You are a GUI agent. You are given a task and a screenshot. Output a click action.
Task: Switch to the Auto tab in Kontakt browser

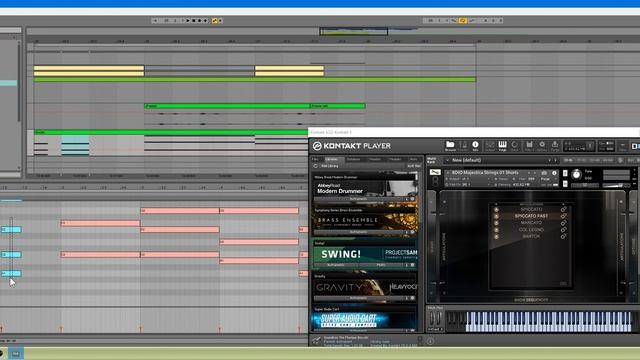(413, 159)
